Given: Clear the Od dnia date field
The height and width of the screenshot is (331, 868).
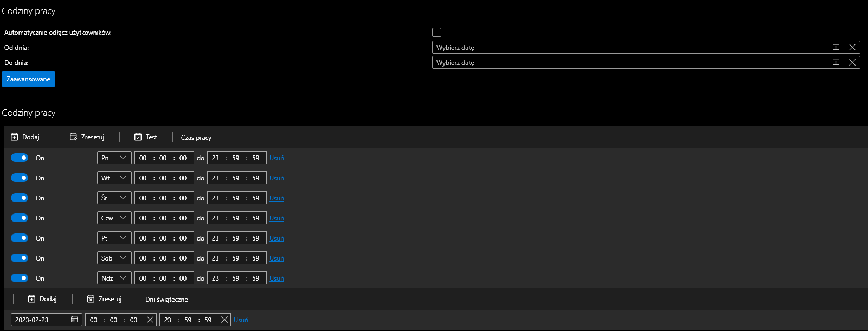Looking at the screenshot, I should pyautogui.click(x=852, y=47).
